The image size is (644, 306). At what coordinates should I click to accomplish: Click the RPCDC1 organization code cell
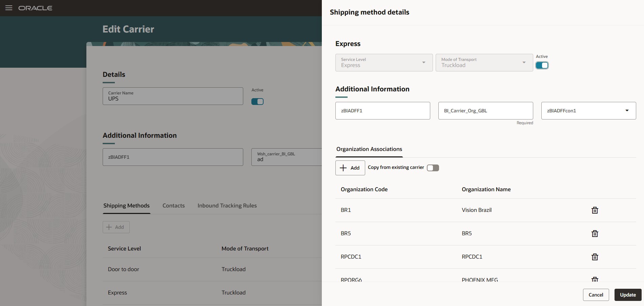coord(351,257)
